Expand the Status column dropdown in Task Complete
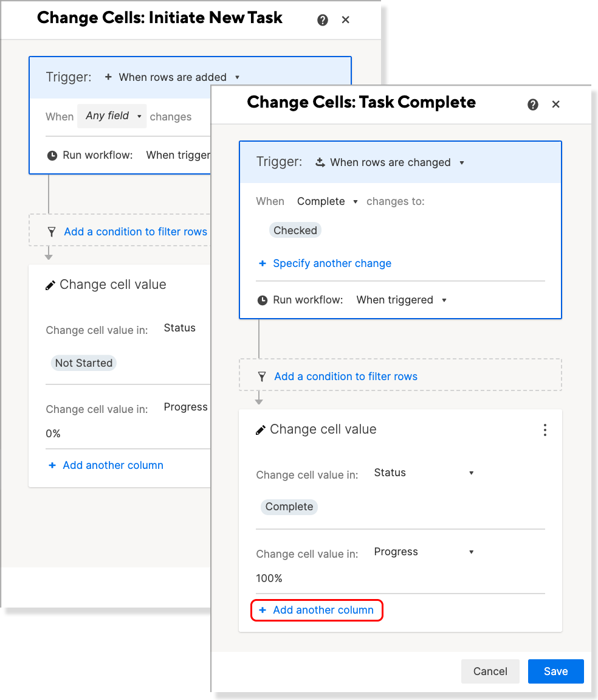The height and width of the screenshot is (700, 598). click(424, 473)
